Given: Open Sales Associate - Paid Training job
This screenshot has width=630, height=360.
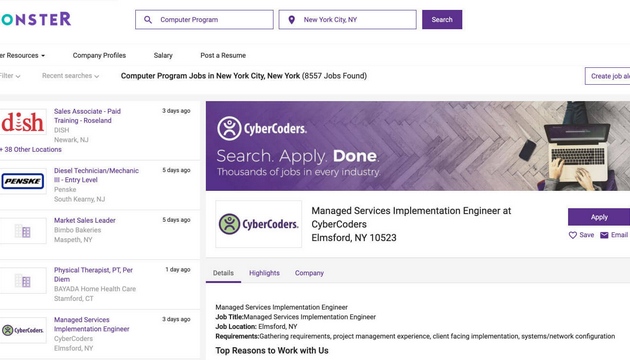Looking at the screenshot, I should [x=87, y=116].
